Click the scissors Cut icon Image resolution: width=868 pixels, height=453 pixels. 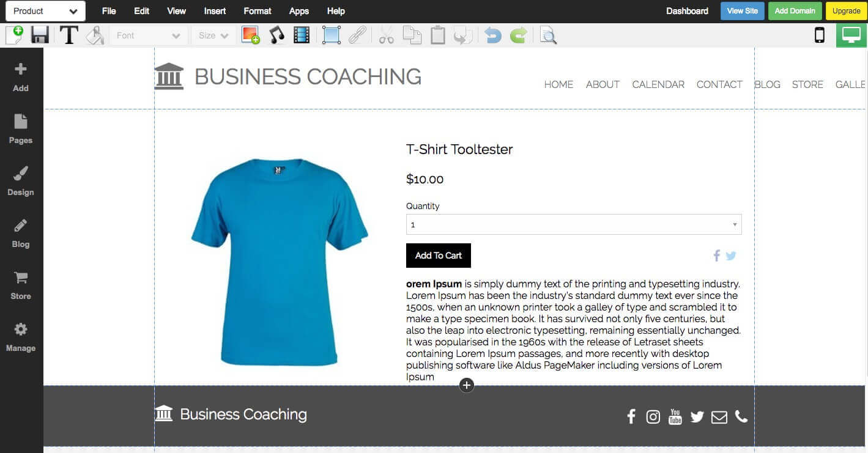[x=386, y=35]
